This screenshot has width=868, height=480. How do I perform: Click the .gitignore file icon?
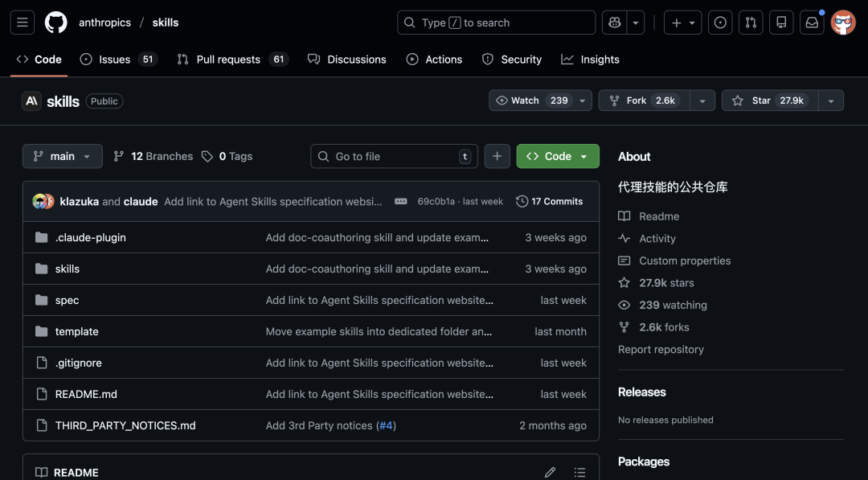[42, 363]
